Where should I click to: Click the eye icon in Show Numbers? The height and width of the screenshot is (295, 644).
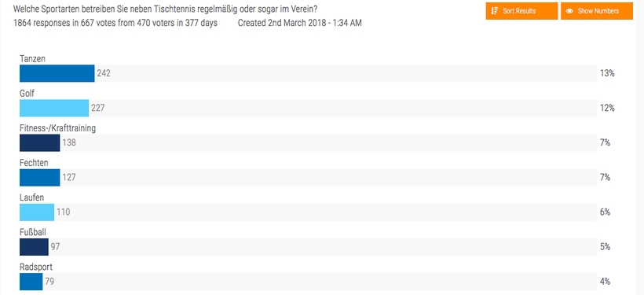pyautogui.click(x=569, y=11)
